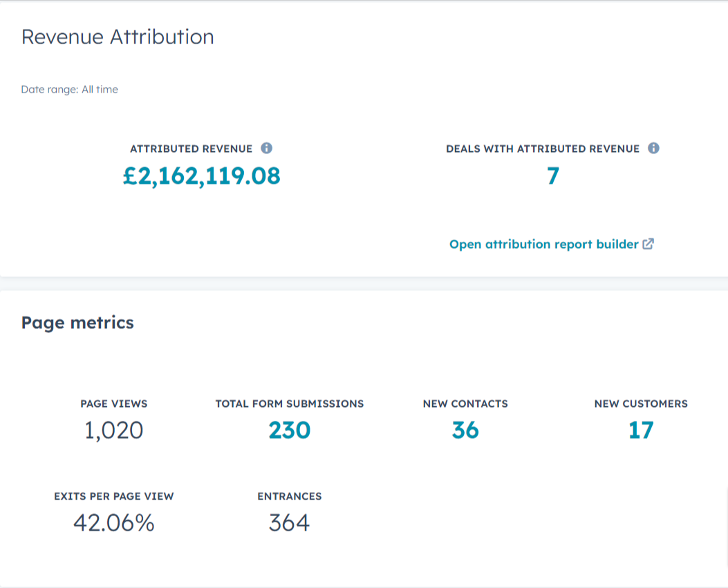This screenshot has width=728, height=588.
Task: Click the TOTAL FORM SUBMISSIONS label
Action: pos(290,404)
